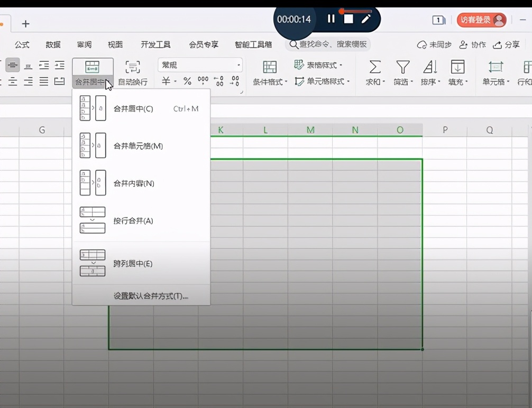Click the 筛选 filter funnel icon
532x408 pixels.
point(403,67)
